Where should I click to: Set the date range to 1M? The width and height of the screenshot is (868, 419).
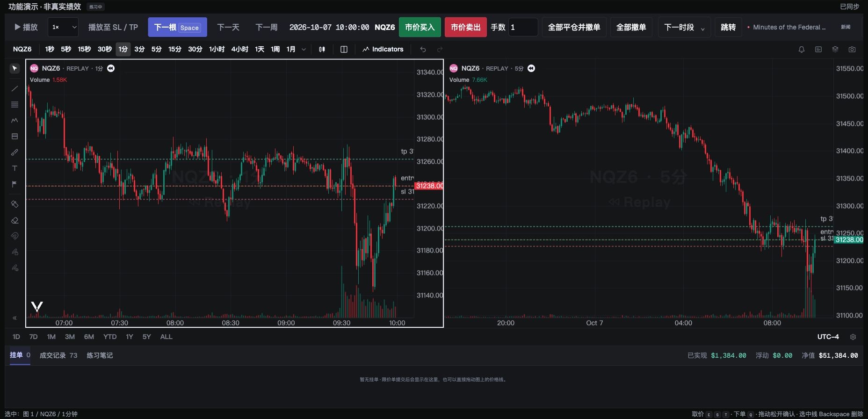tap(51, 337)
